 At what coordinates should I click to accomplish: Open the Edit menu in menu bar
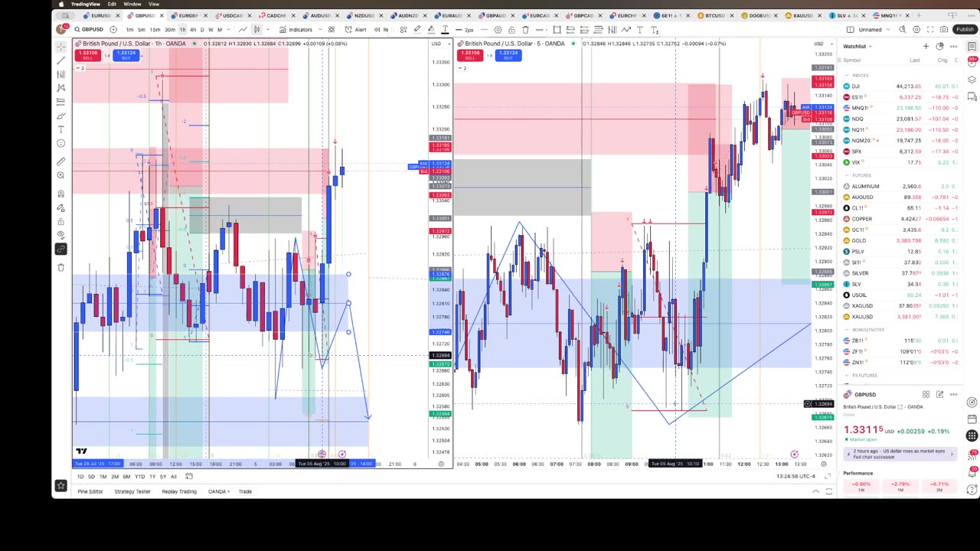pyautogui.click(x=112, y=5)
